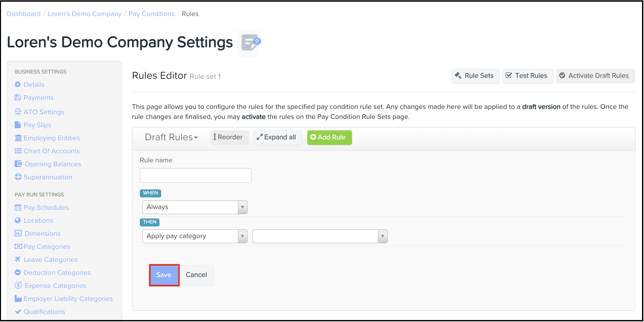Click the Rule name text field
The height and width of the screenshot is (322, 644).
196,175
